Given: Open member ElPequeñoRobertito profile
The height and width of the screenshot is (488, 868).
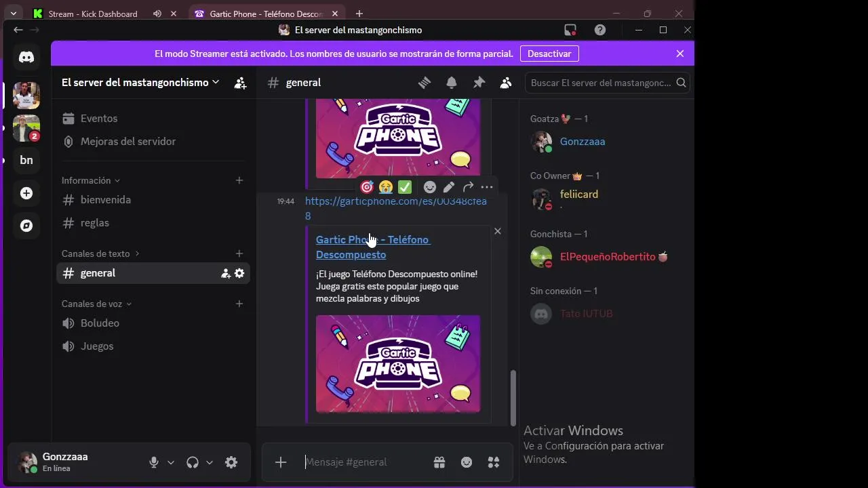Looking at the screenshot, I should click(x=607, y=257).
